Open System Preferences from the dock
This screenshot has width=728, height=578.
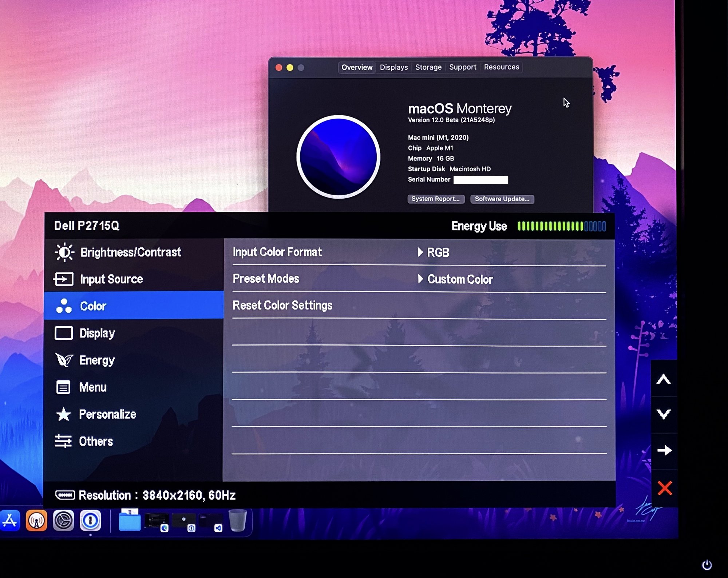tap(63, 521)
